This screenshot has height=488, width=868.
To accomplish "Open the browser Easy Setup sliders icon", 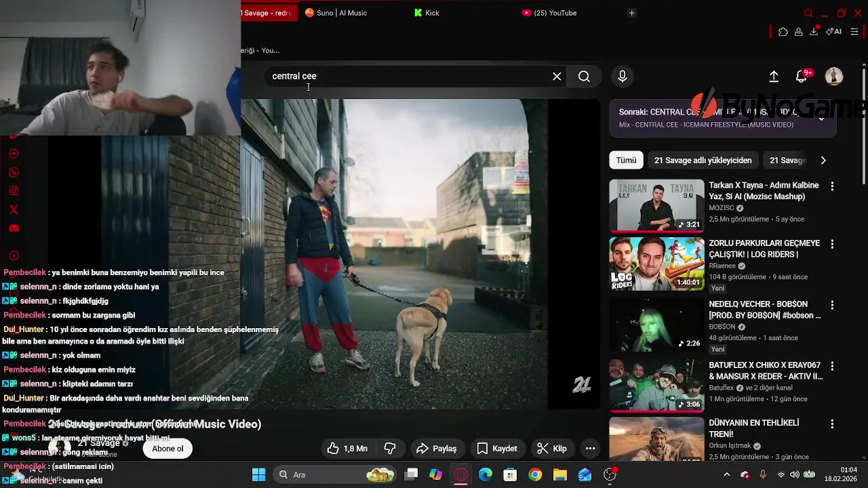I will click(x=854, y=32).
